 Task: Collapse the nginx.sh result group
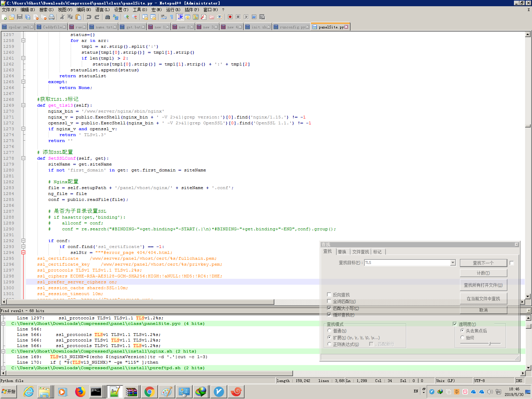[x=3, y=351]
